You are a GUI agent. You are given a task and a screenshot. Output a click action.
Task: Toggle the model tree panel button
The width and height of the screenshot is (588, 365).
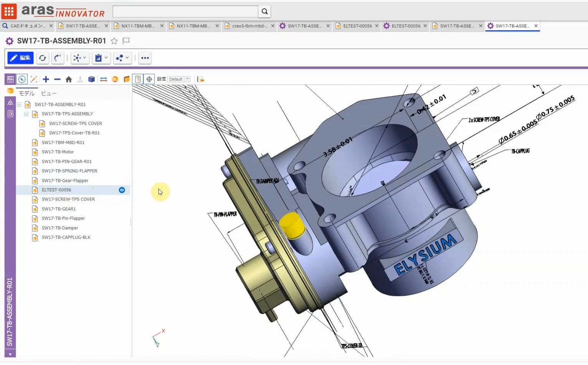coord(138,79)
